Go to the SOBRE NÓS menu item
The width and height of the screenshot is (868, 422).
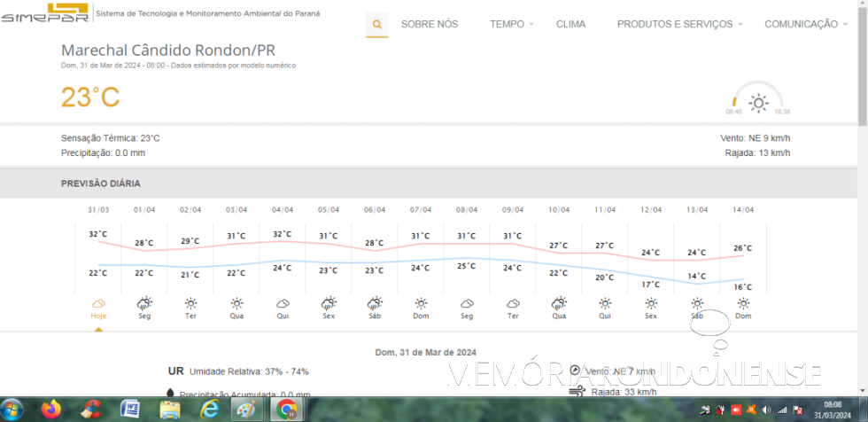click(430, 24)
